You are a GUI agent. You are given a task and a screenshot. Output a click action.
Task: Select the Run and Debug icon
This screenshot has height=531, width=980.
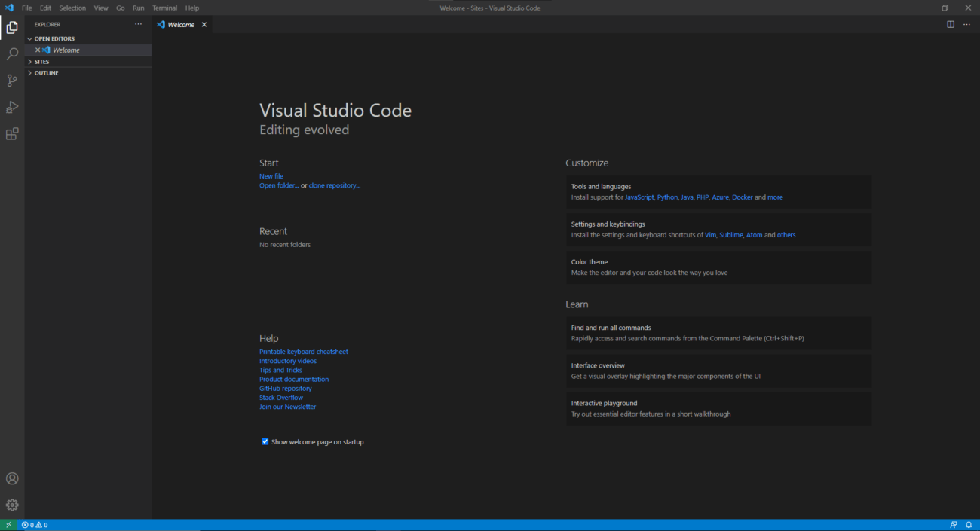pos(12,107)
